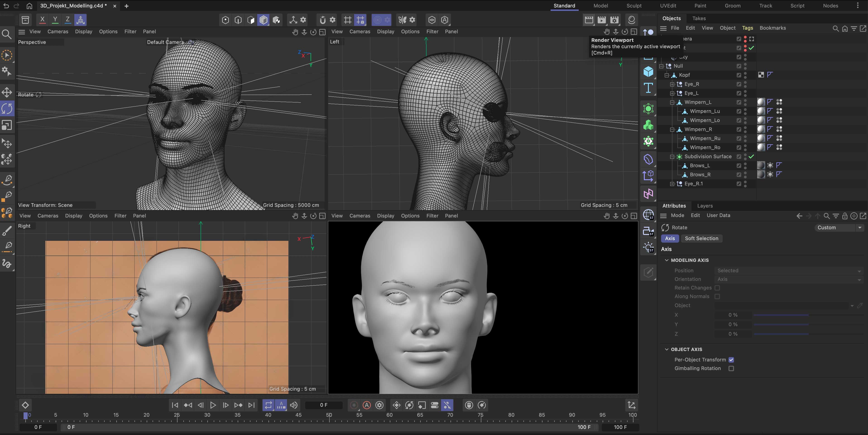Open Bookmarks in Objects manager

point(773,28)
